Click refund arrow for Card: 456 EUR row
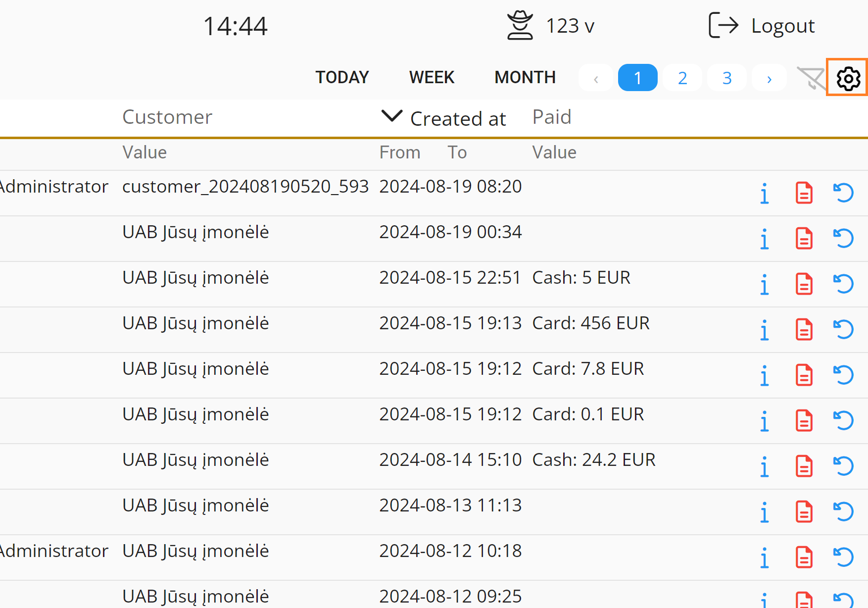 click(843, 330)
